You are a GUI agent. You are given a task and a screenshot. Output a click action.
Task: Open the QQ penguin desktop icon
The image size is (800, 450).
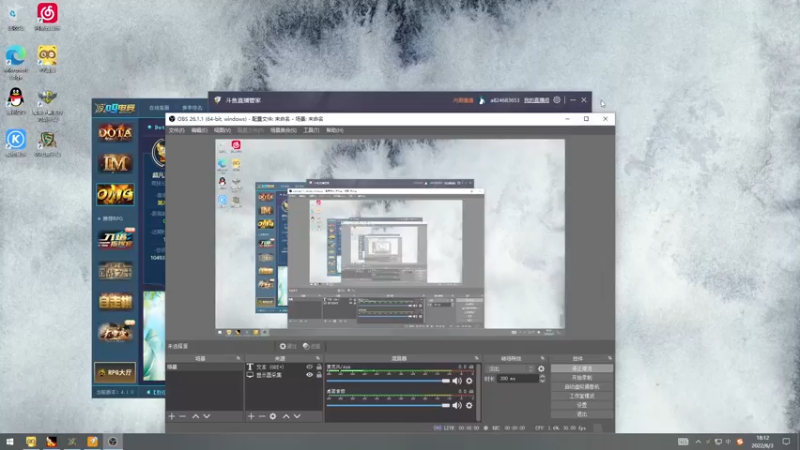pos(16,101)
